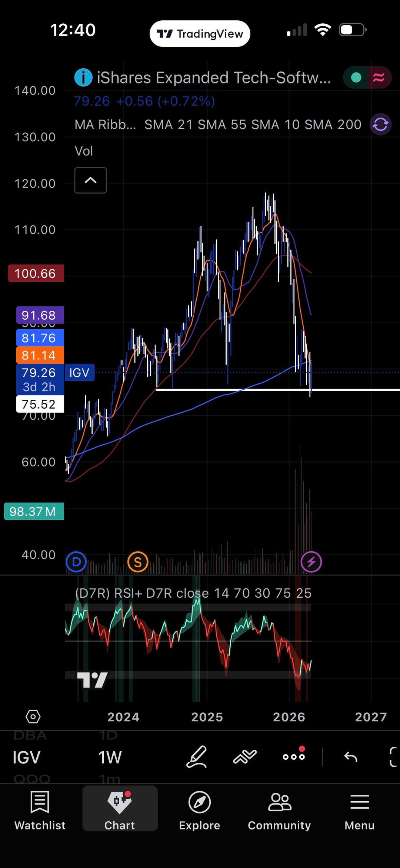400x868 pixels.
Task: Tap the blue symbol info icon
Action: tap(83, 78)
